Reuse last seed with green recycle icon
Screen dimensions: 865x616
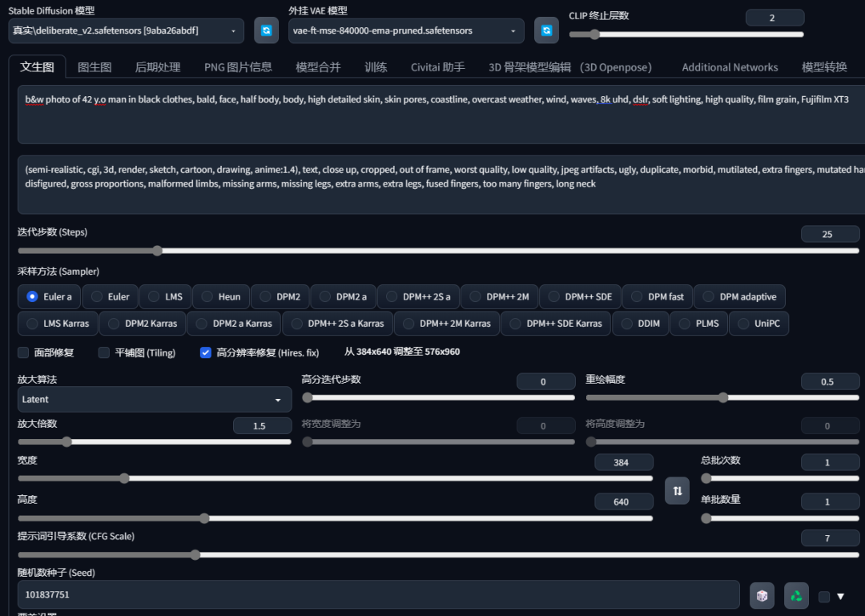click(796, 596)
